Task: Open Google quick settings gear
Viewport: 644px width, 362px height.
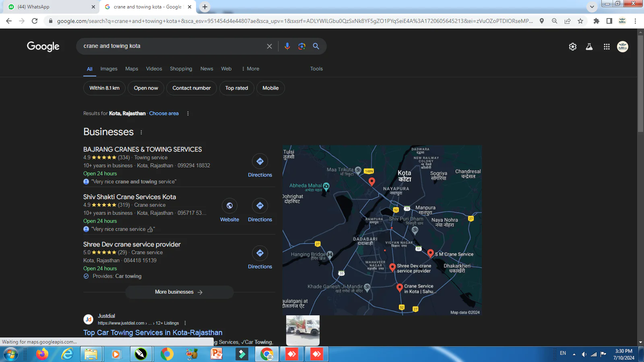Action: [x=573, y=47]
